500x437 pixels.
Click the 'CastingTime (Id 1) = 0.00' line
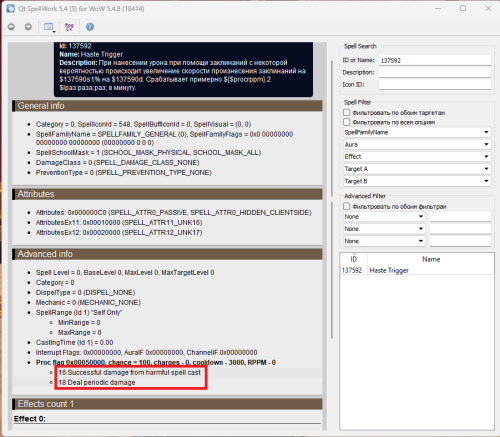[x=74, y=342]
